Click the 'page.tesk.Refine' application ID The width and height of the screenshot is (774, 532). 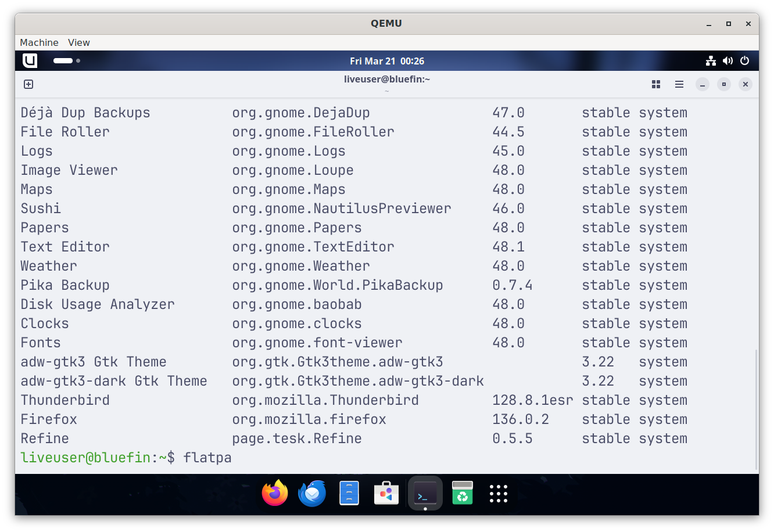coord(297,438)
